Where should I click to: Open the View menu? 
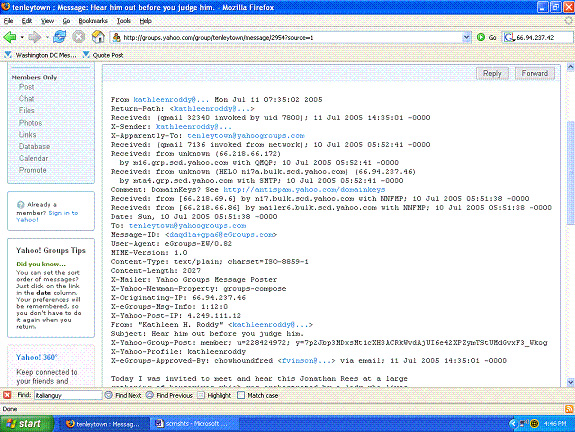pyautogui.click(x=47, y=21)
